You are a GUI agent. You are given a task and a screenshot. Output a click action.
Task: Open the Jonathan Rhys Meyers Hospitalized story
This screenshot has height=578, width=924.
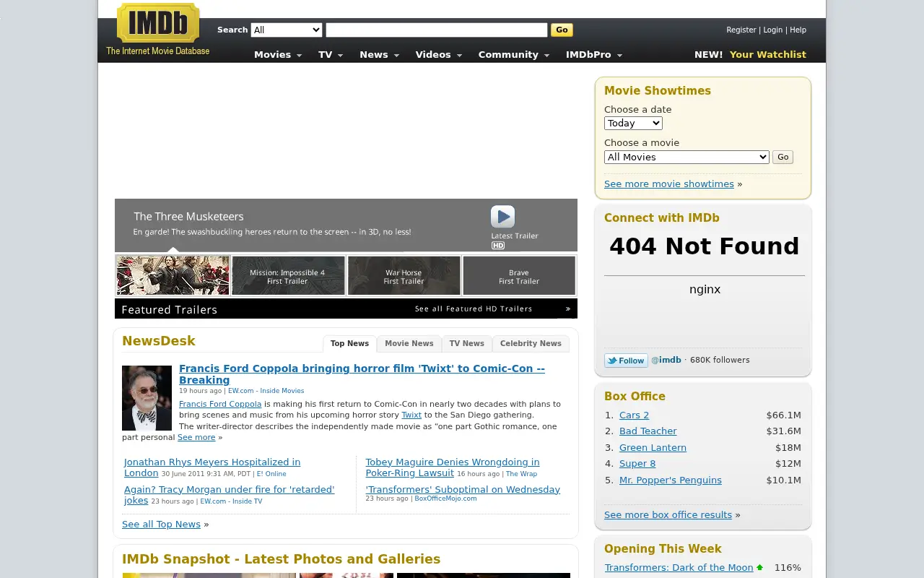(x=212, y=467)
